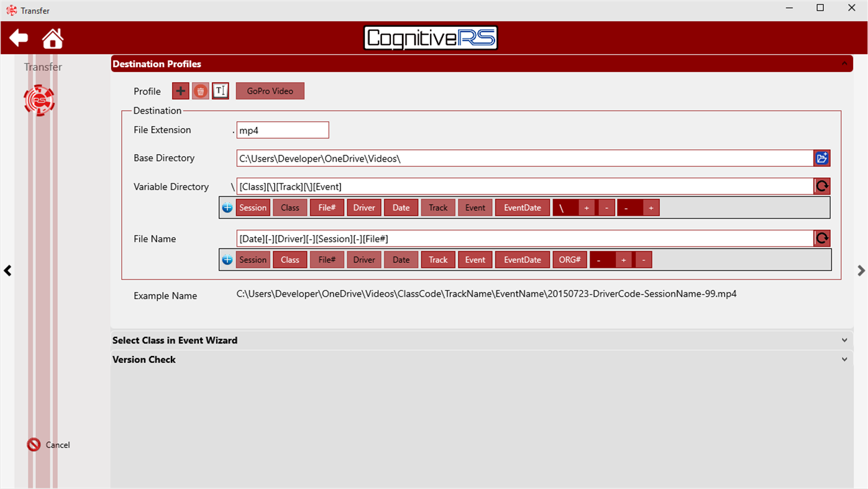Expand the Version Check section
The image size is (868, 489).
point(844,359)
